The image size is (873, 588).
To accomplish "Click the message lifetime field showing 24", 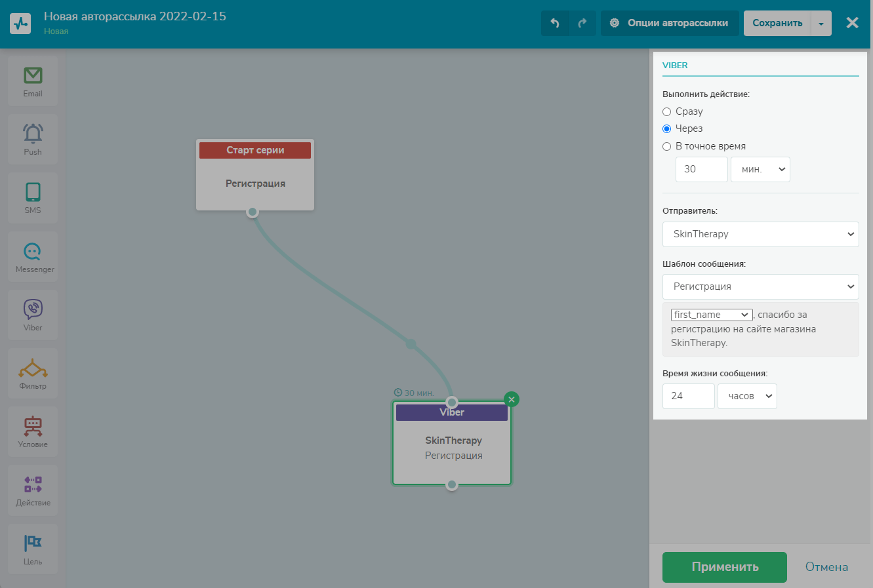I will (x=689, y=396).
